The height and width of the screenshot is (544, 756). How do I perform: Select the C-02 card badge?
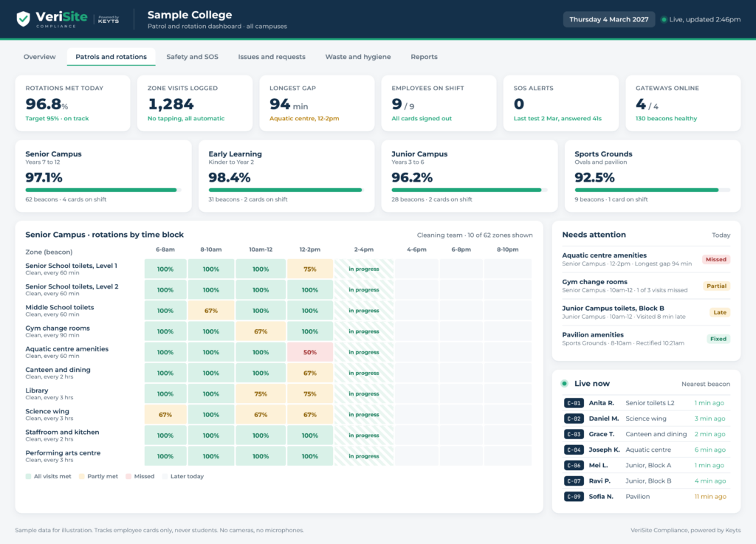tap(574, 419)
